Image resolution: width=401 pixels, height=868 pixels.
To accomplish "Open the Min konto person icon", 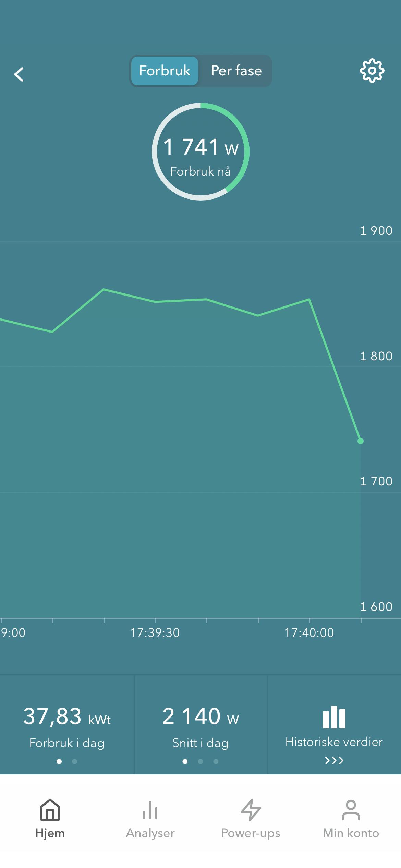I will [351, 810].
